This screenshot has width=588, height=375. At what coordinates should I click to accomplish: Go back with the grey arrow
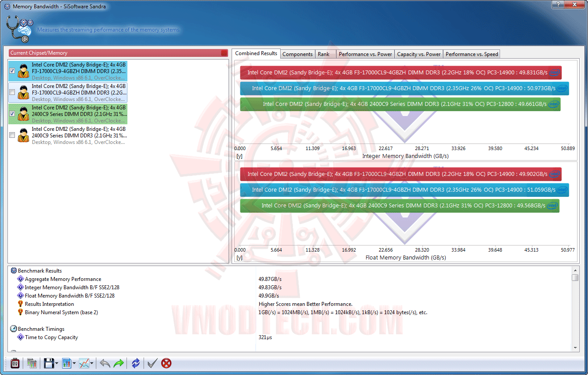pos(105,363)
